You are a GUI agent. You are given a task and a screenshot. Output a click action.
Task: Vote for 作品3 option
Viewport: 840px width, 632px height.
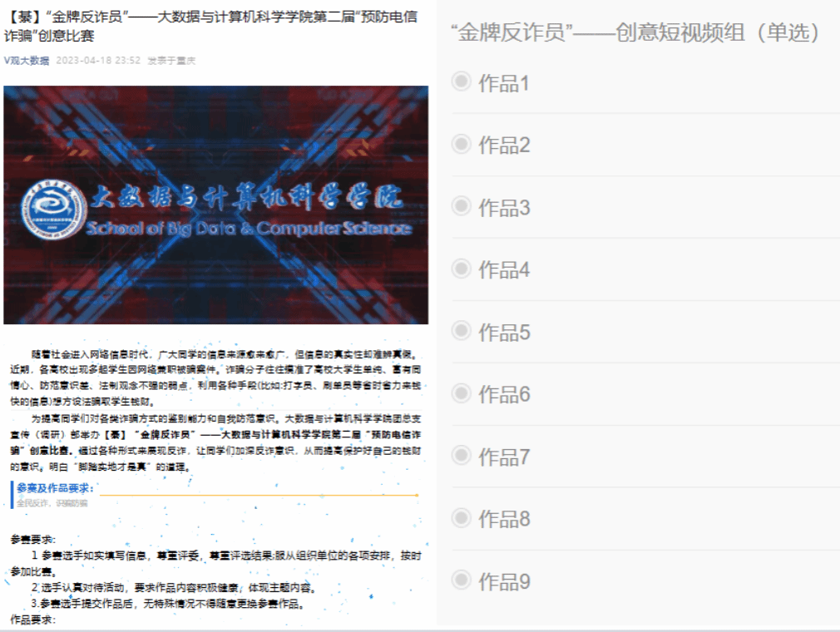(x=461, y=206)
